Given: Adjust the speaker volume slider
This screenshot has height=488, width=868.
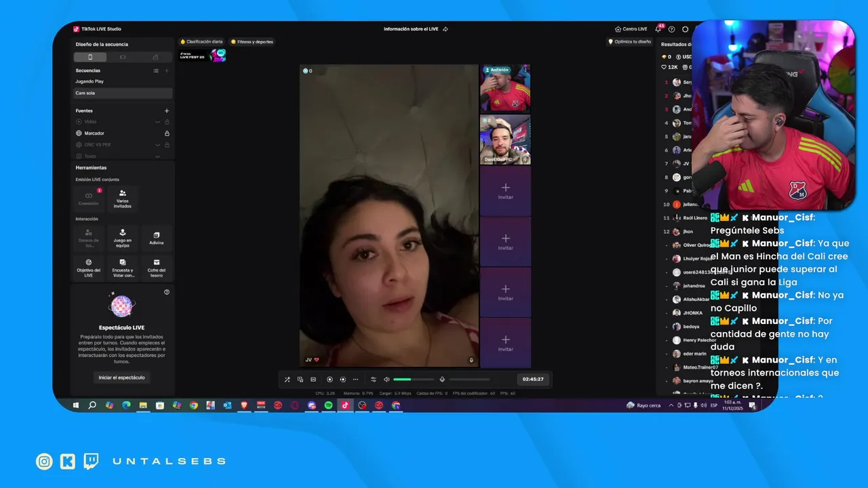Looking at the screenshot, I should click(414, 380).
